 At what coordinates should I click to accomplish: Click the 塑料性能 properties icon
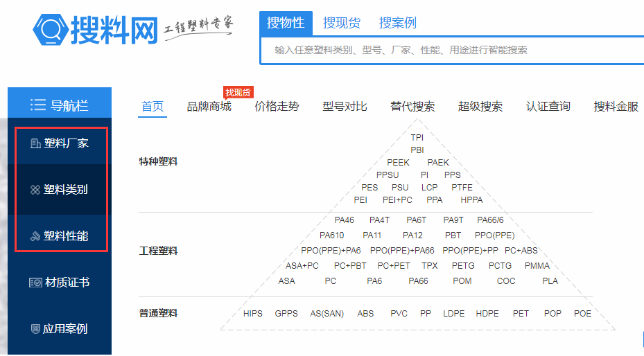click(x=35, y=236)
